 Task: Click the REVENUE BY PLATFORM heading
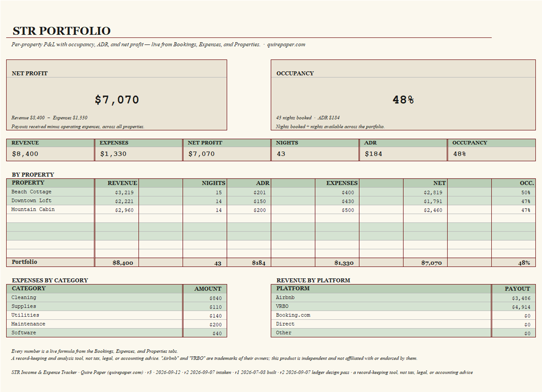pyautogui.click(x=313, y=280)
